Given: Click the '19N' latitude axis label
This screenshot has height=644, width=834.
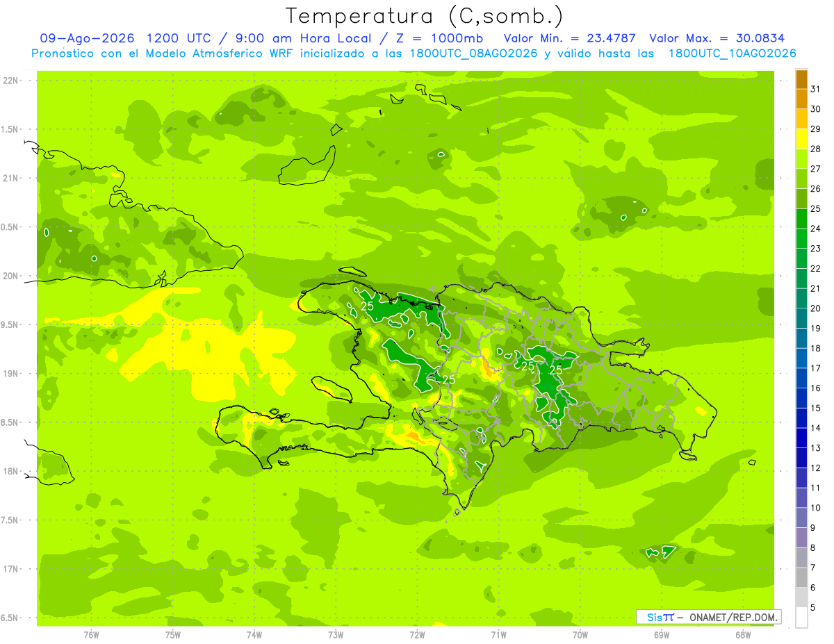Looking at the screenshot, I should pyautogui.click(x=10, y=374).
